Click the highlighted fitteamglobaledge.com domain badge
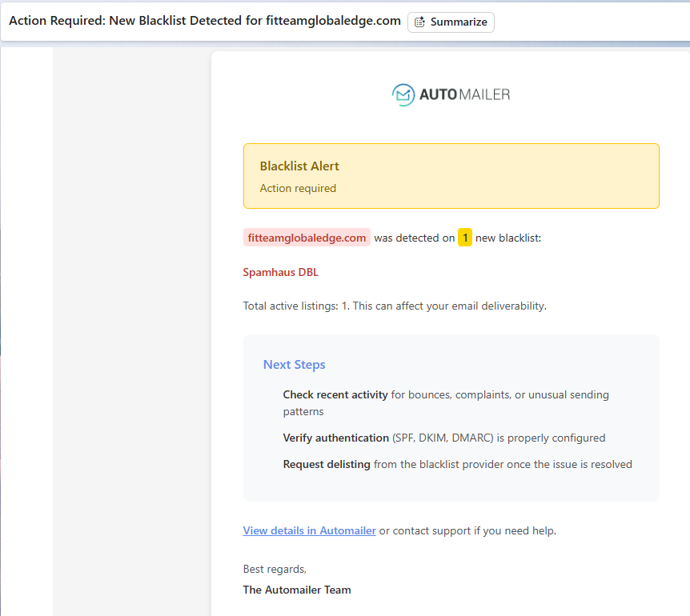Screen dimensions: 690x616 [x=307, y=238]
